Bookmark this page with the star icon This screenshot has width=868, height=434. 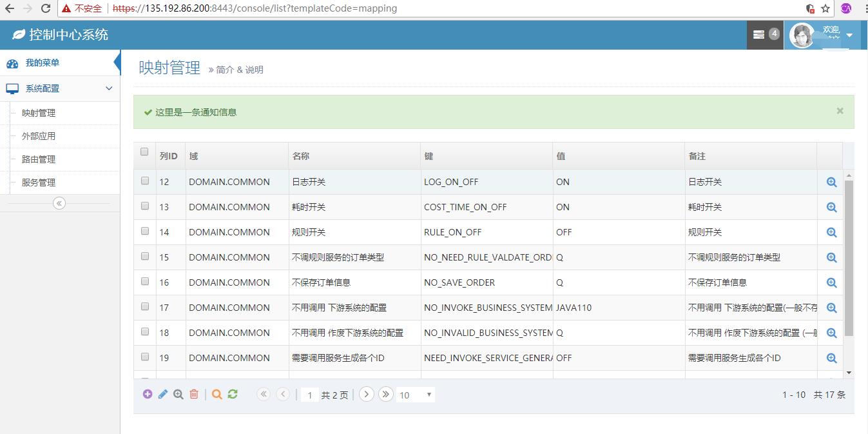point(825,8)
